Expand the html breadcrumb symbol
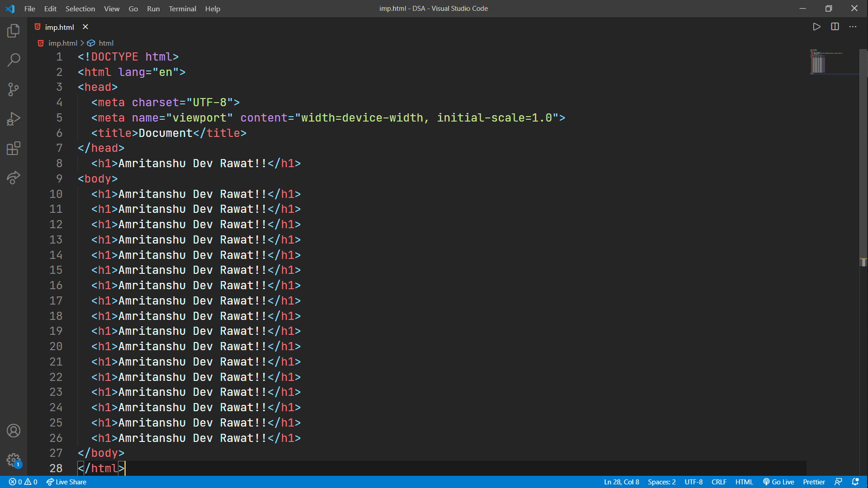This screenshot has height=488, width=868. tap(106, 43)
